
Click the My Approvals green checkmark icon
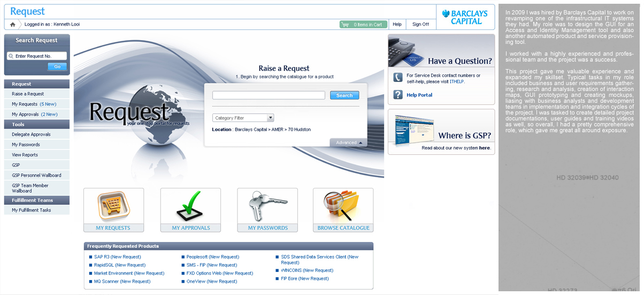tap(190, 206)
